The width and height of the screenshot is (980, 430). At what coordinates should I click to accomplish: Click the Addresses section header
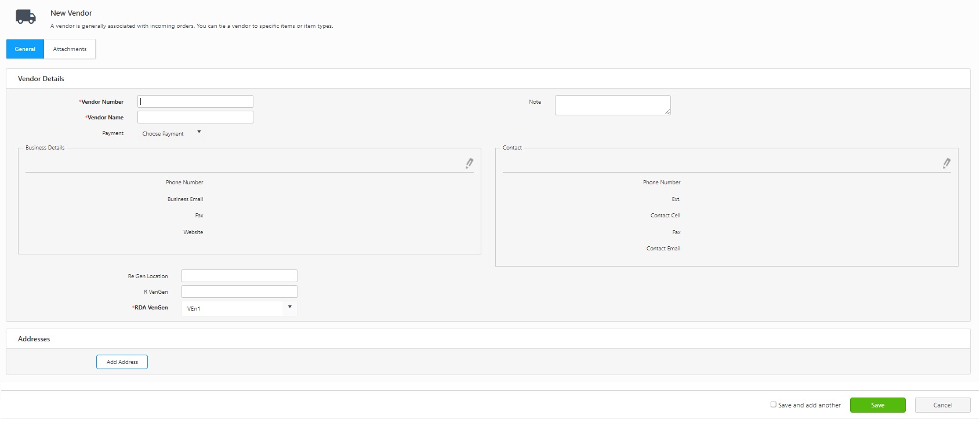(34, 339)
